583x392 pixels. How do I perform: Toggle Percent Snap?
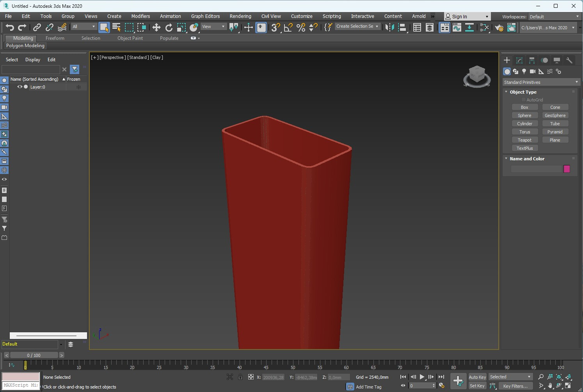(301, 27)
